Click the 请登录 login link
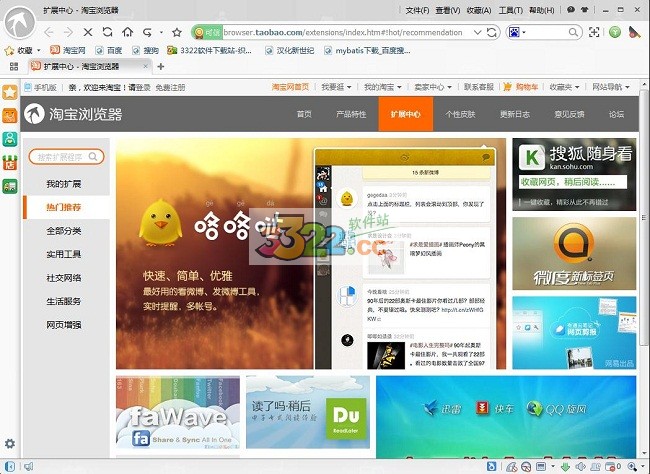 [x=139, y=88]
